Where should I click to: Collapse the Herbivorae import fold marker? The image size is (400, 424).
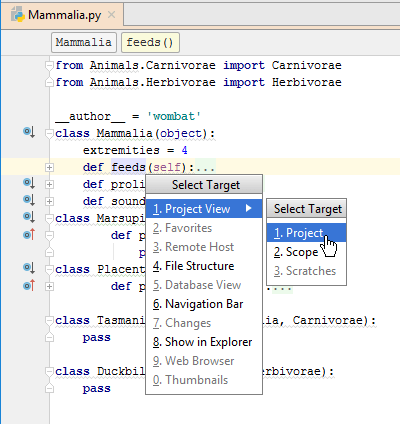[49, 82]
